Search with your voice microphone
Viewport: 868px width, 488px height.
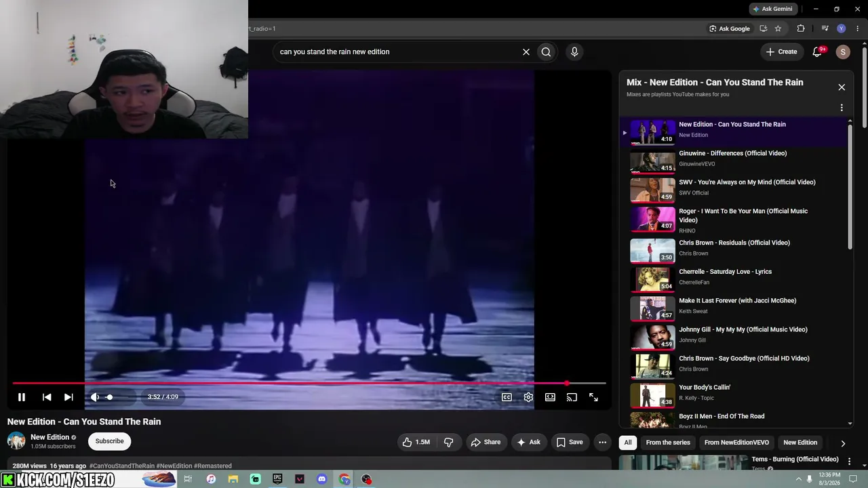[x=574, y=52]
